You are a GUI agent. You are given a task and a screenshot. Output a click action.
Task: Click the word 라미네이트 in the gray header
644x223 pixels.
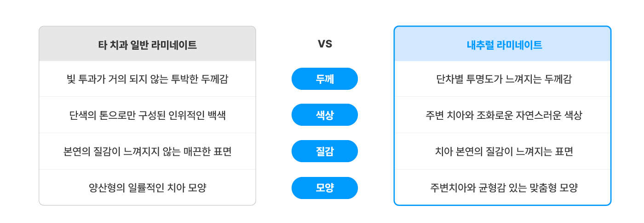pyautogui.click(x=175, y=45)
